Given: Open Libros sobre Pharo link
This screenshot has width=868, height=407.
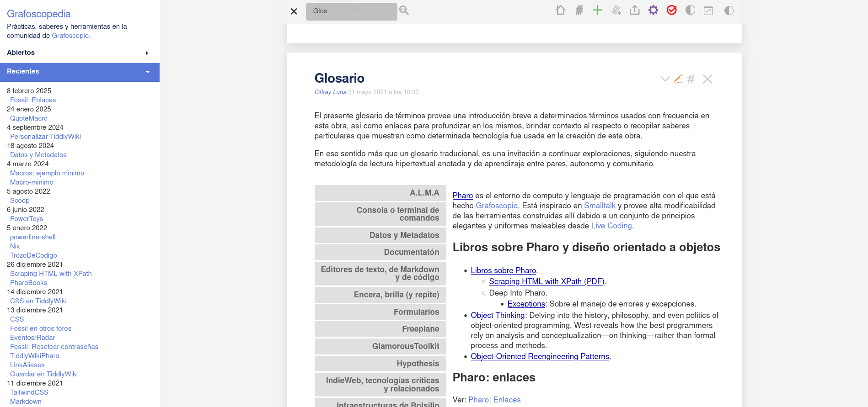Looking at the screenshot, I should 503,270.
